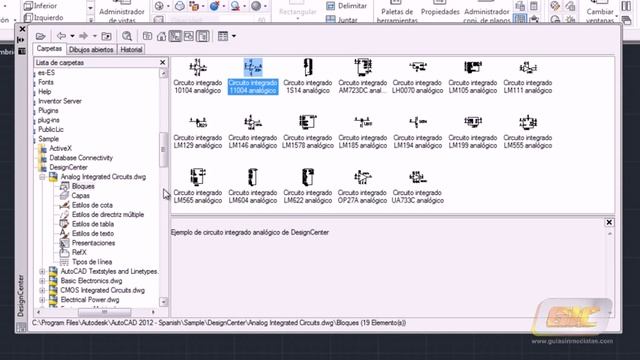Screen dimensions: 640x360
Task: Switch to the Historial tab
Action: click(131, 49)
